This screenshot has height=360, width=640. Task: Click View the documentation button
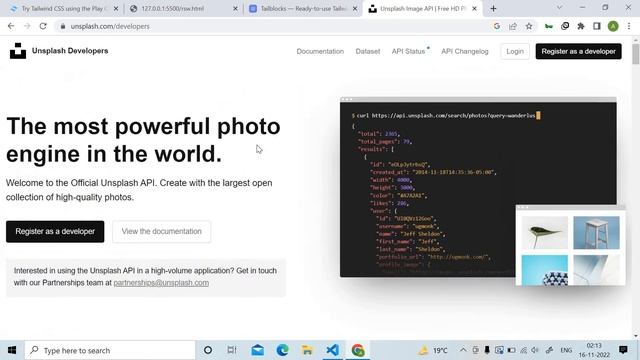(x=162, y=231)
